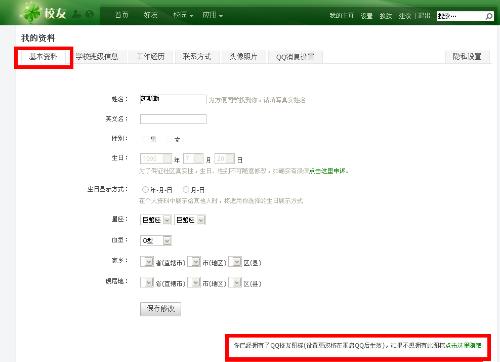Open the 家乡 district dropdown
This screenshot has width=500, height=362.
pos(235,262)
